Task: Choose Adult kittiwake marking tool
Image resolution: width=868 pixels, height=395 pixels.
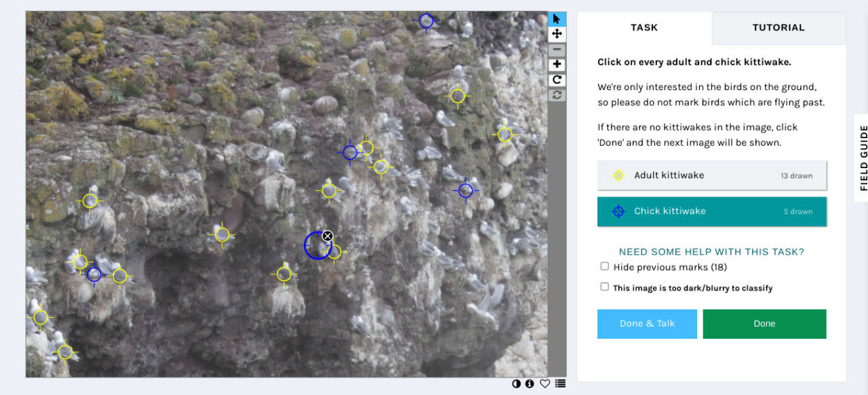Action: pos(712,175)
